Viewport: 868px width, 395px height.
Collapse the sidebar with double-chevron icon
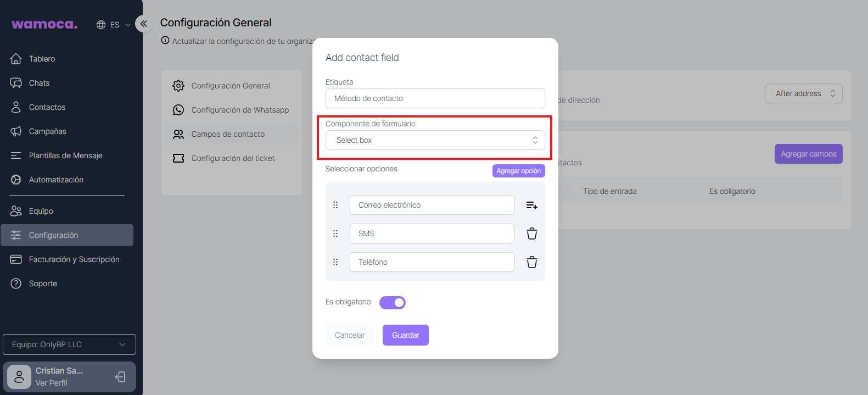point(144,24)
